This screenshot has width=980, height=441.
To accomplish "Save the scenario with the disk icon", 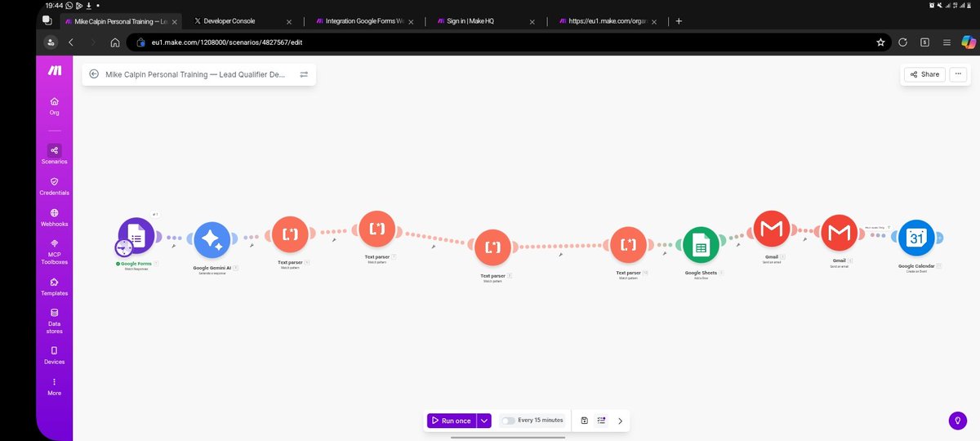I will tap(585, 421).
